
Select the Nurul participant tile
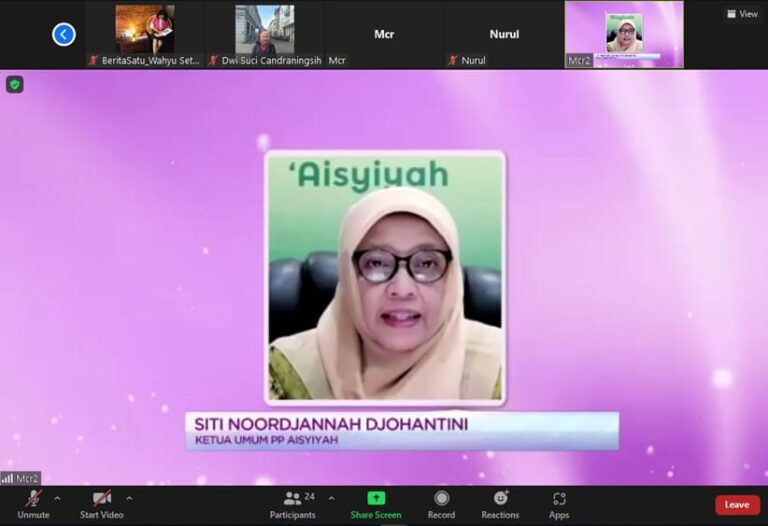click(x=504, y=34)
